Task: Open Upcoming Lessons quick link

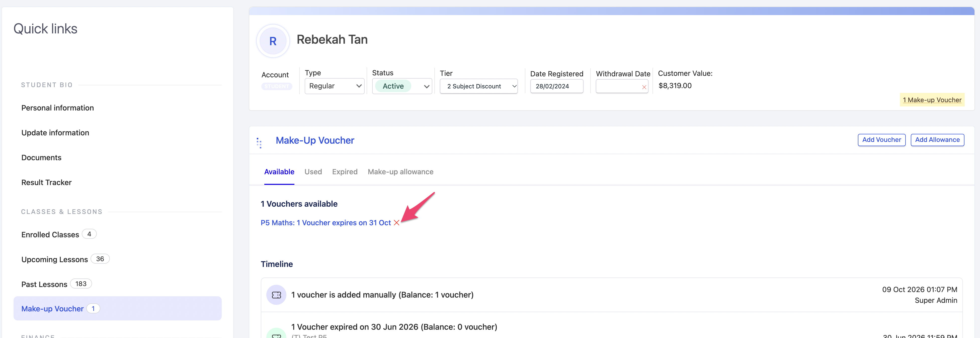Action: click(x=54, y=259)
